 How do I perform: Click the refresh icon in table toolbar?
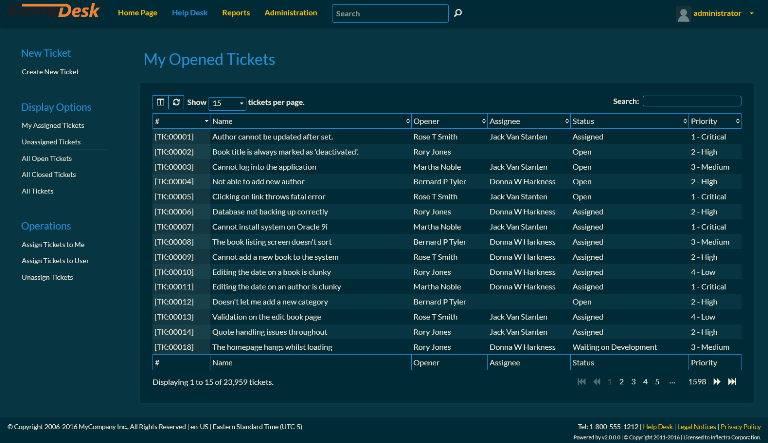(x=176, y=102)
